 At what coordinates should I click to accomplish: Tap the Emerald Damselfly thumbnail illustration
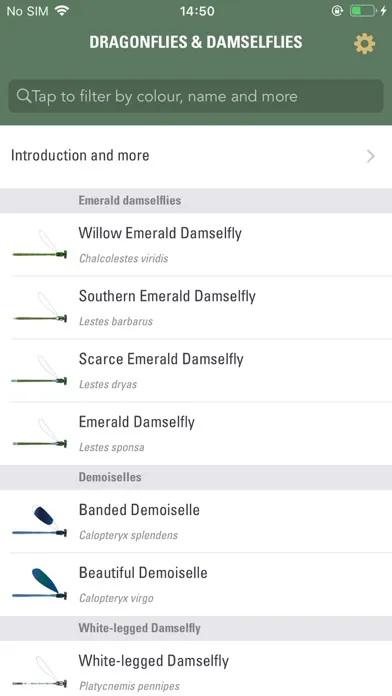(40, 434)
